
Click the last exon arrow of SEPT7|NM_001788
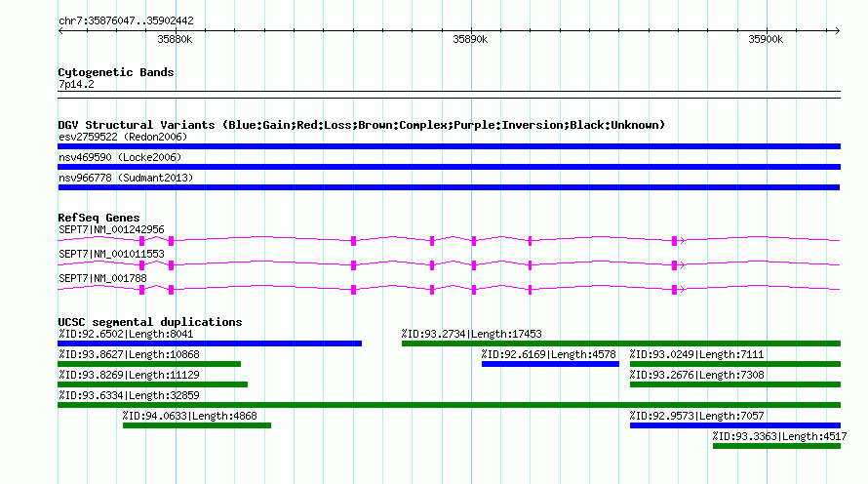[x=679, y=289]
